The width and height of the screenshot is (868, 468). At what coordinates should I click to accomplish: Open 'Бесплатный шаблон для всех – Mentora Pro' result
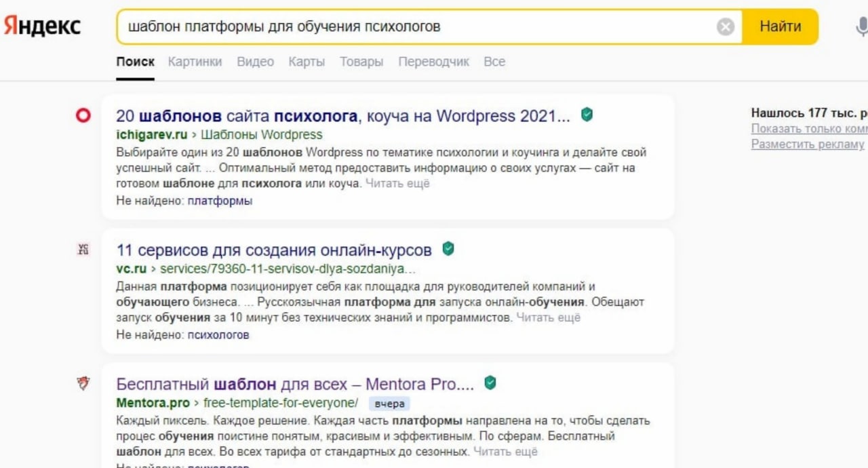[x=295, y=385]
